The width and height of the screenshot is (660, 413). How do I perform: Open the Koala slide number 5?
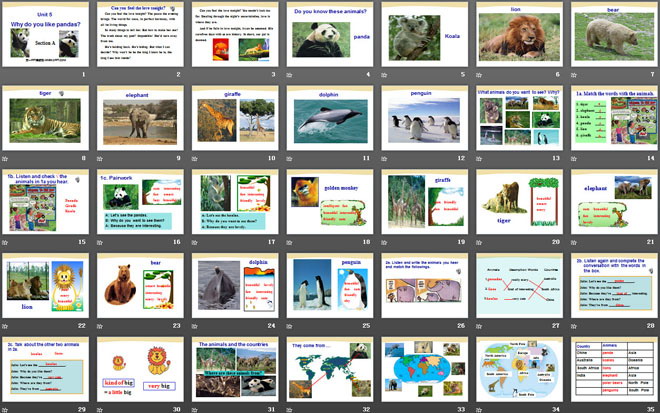coord(423,35)
